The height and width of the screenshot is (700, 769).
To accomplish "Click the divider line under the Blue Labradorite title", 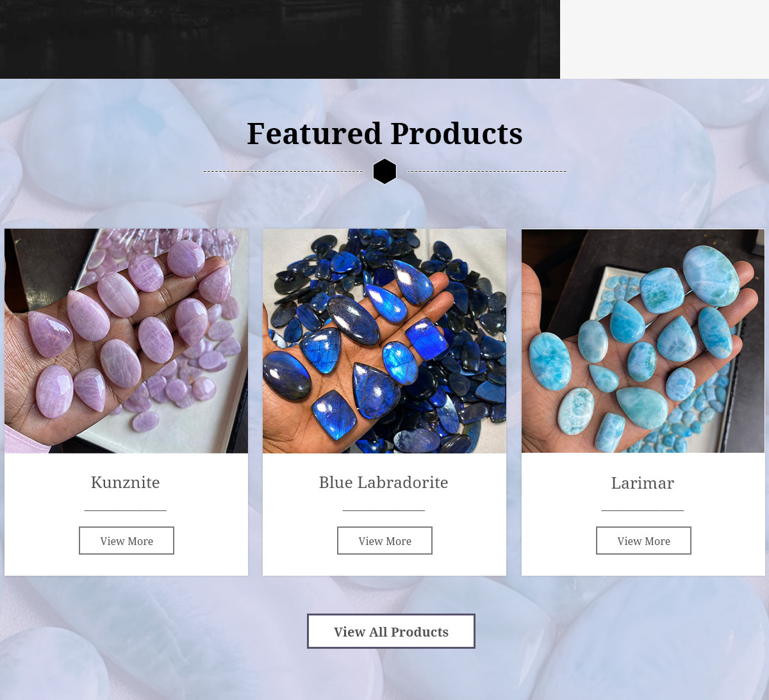I will tap(384, 510).
